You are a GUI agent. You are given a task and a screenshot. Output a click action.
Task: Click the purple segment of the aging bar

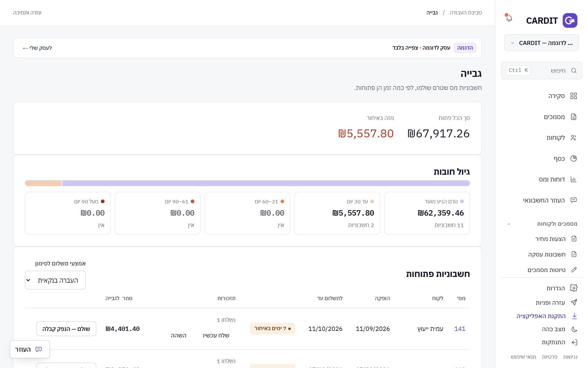click(x=266, y=183)
